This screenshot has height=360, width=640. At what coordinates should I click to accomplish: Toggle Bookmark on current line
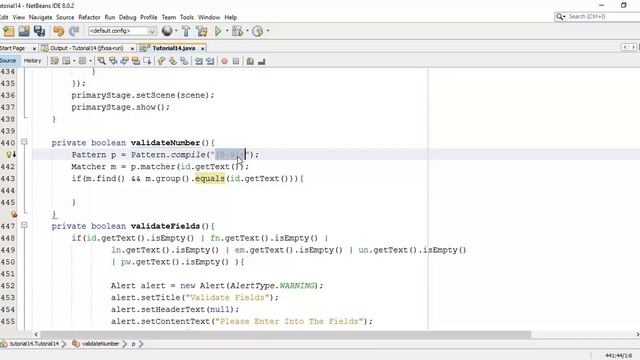[x=184, y=61]
